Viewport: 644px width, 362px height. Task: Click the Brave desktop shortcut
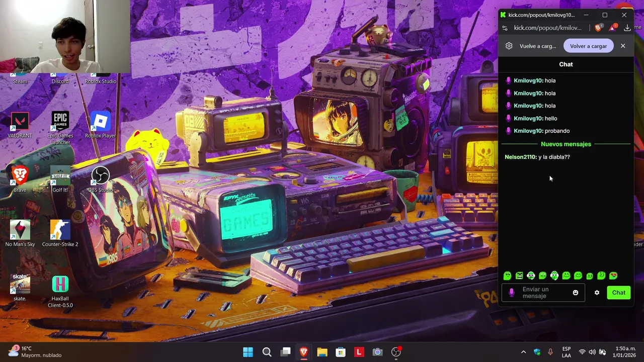click(20, 179)
